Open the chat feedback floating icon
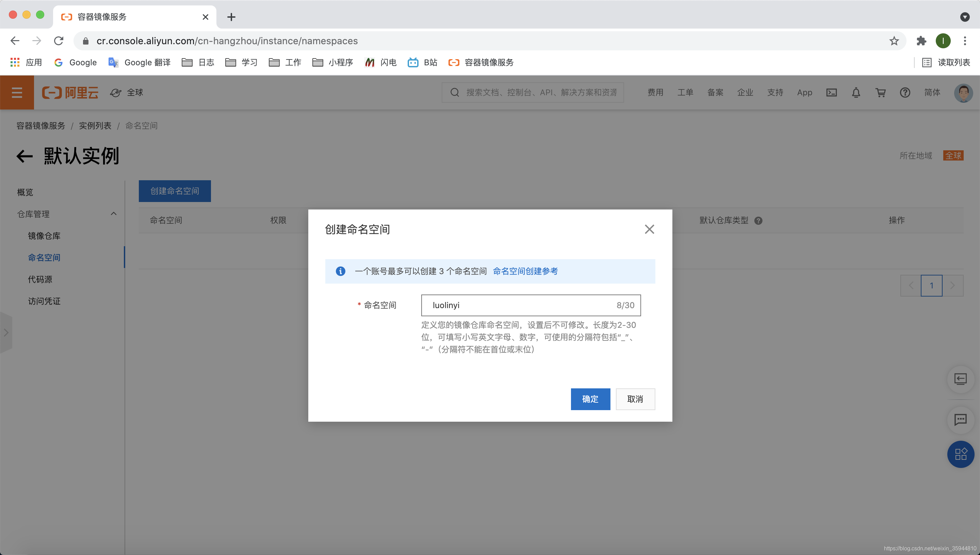 (x=960, y=419)
